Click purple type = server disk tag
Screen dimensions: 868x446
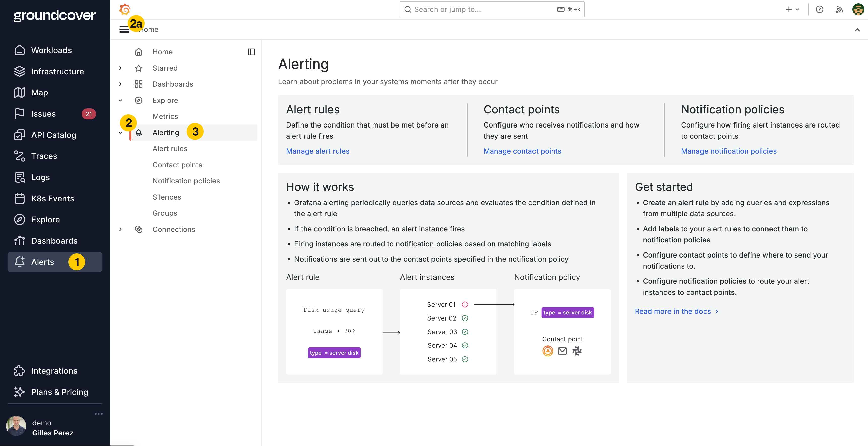pos(334,353)
